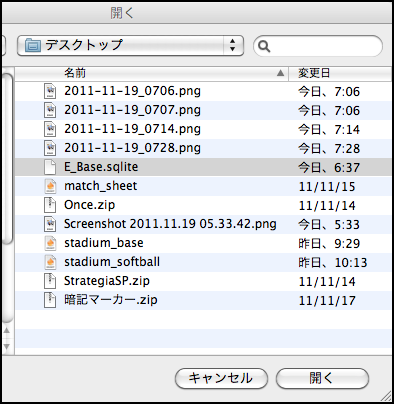
Task: Click the sidebar scroll up arrow
Action: pos(6,331)
